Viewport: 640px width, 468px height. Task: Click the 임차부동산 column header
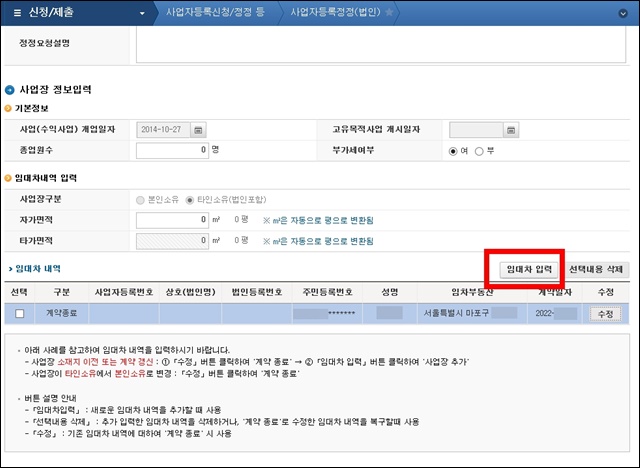472,292
